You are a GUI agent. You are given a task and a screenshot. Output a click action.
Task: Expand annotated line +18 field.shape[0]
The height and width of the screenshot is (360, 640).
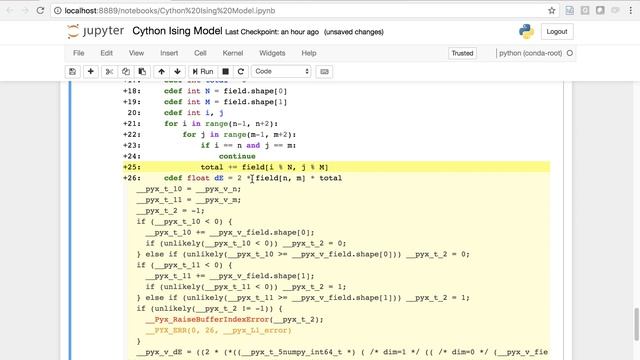point(336,91)
